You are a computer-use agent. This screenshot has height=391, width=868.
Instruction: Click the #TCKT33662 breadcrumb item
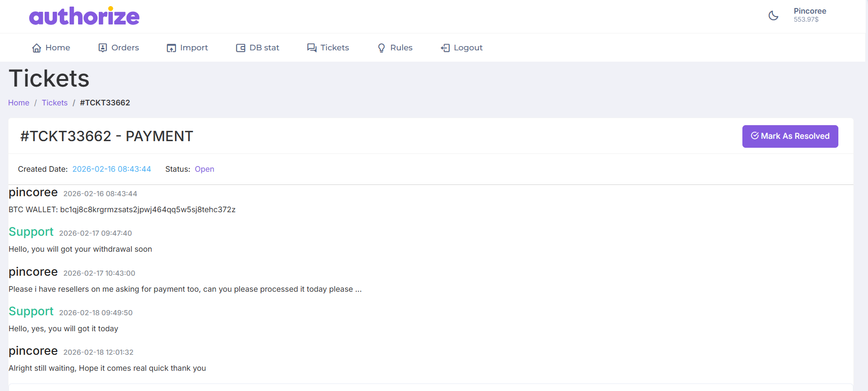coord(105,103)
